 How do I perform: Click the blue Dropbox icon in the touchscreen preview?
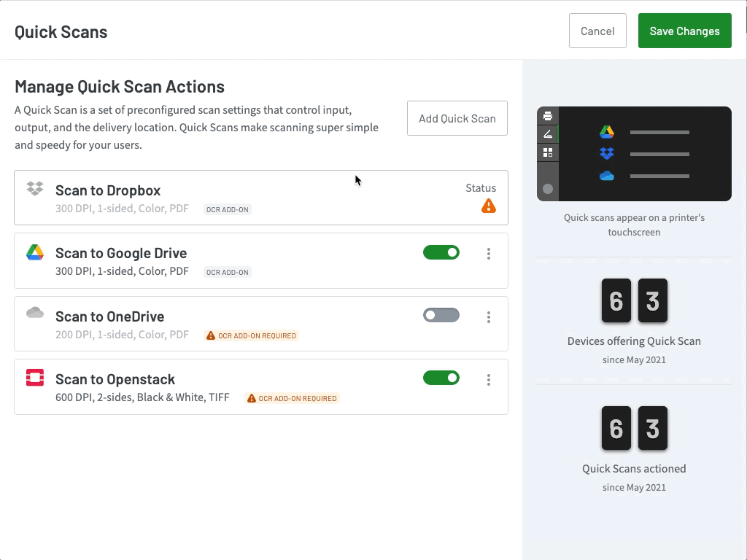607,154
